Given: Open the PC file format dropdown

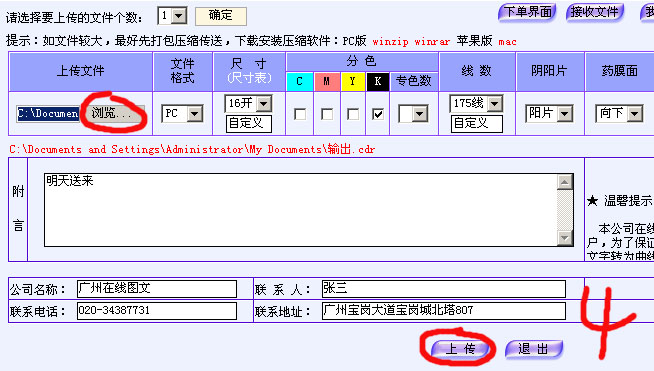Looking at the screenshot, I should click(195, 114).
